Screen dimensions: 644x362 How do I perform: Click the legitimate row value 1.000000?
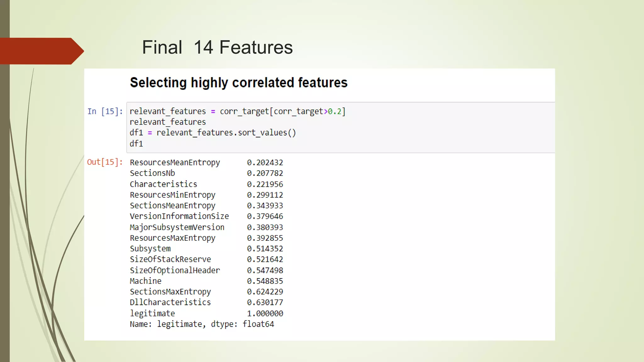point(265,313)
